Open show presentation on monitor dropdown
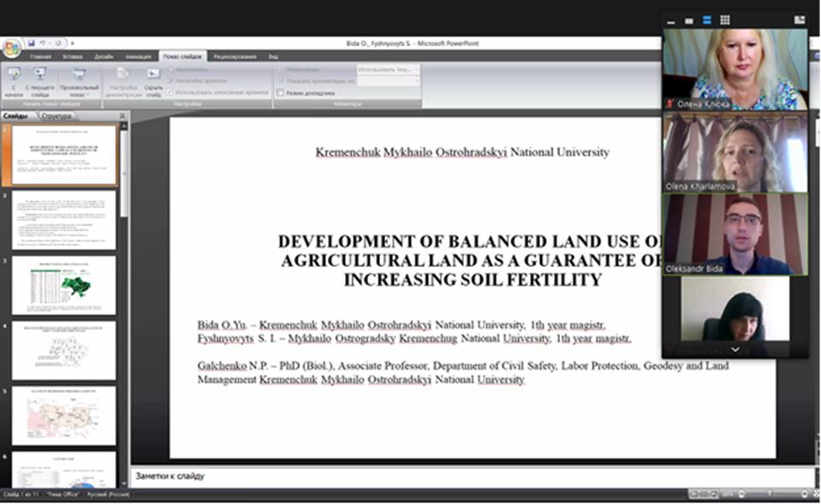The image size is (821, 504). (x=388, y=80)
